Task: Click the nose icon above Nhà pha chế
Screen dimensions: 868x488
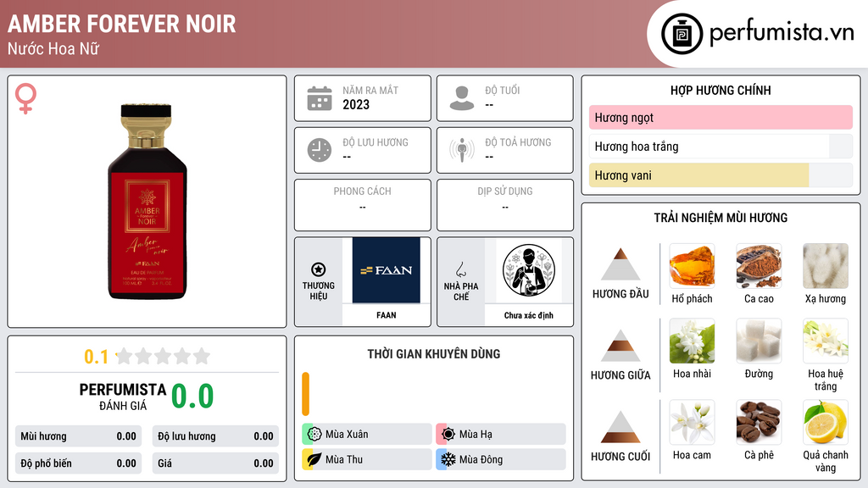Action: 460,269
